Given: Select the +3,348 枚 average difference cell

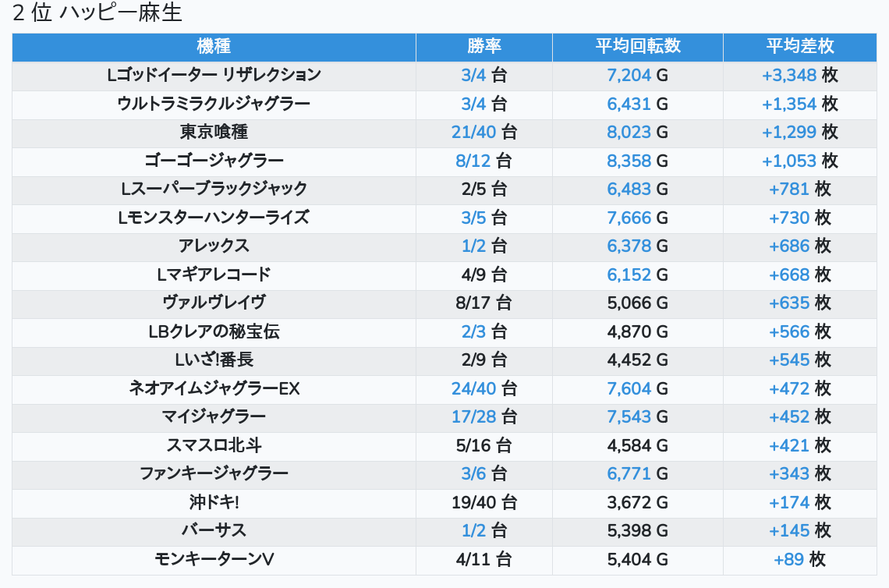Looking at the screenshot, I should coord(799,76).
